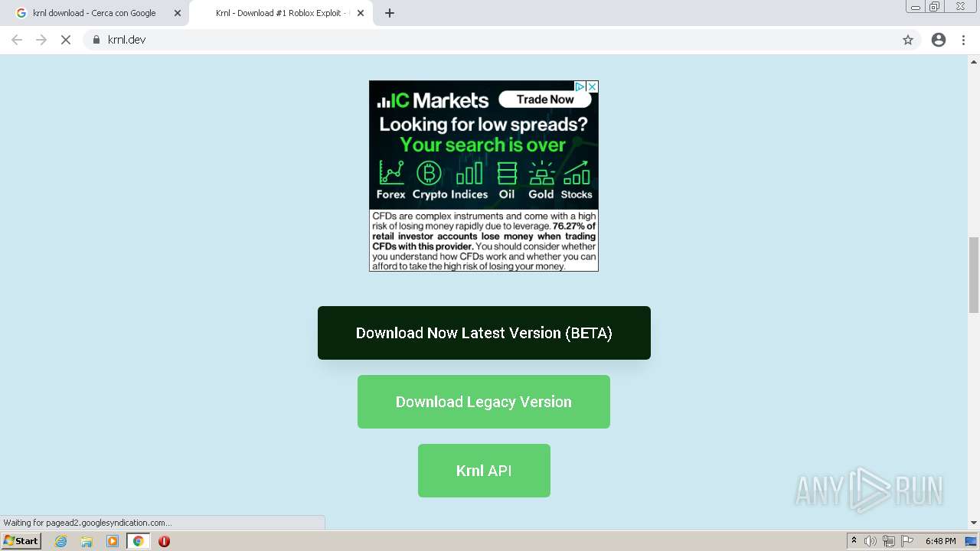Close the Krnl Roblox Exploit tab
Image resolution: width=980 pixels, height=551 pixels.
361,13
